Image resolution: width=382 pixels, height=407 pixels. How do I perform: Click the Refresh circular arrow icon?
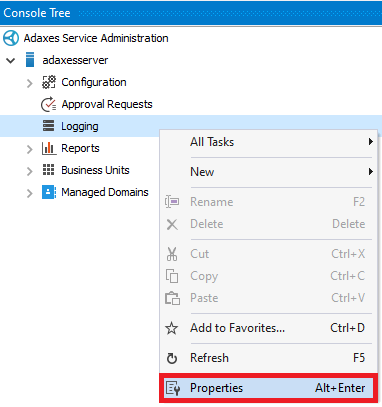172,358
